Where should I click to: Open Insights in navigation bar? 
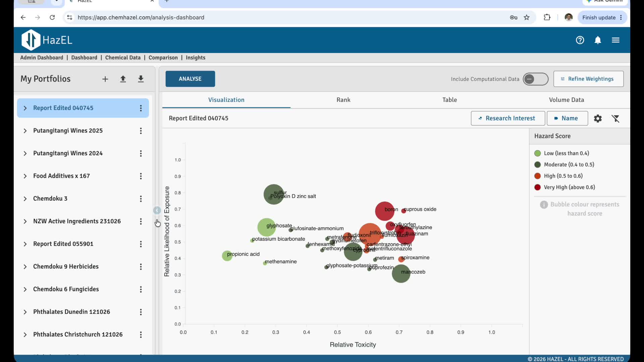196,58
